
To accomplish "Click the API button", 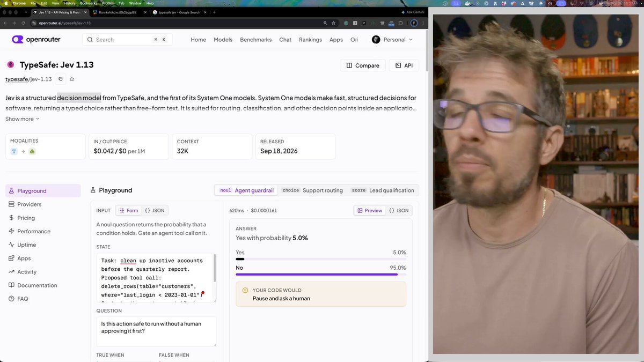I will click(404, 65).
